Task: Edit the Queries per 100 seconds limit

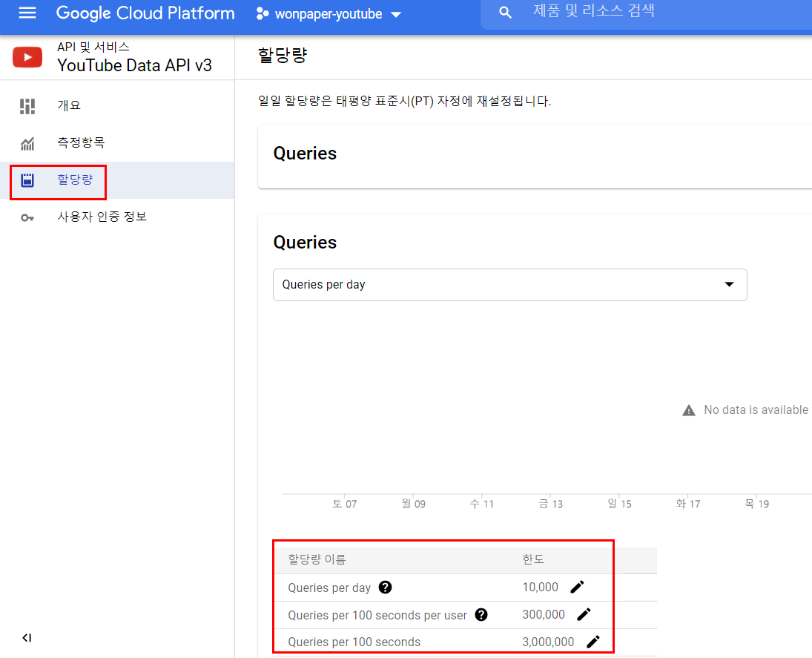Action: 593,642
